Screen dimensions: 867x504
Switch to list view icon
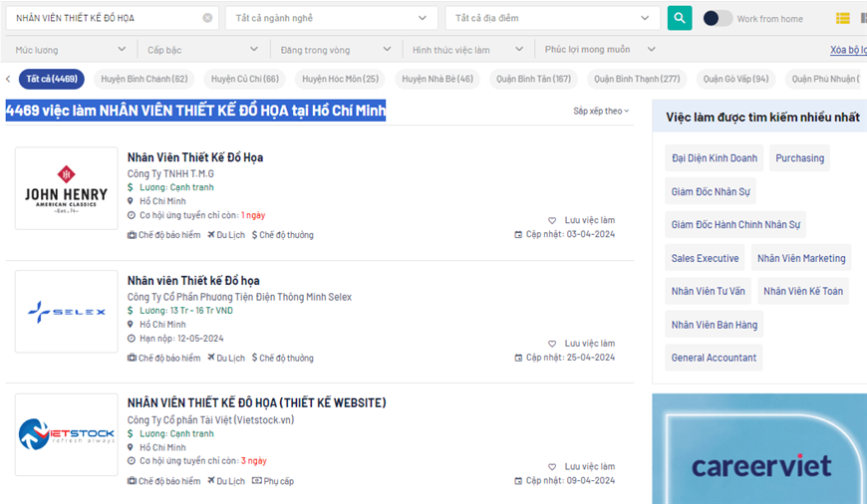(x=843, y=18)
